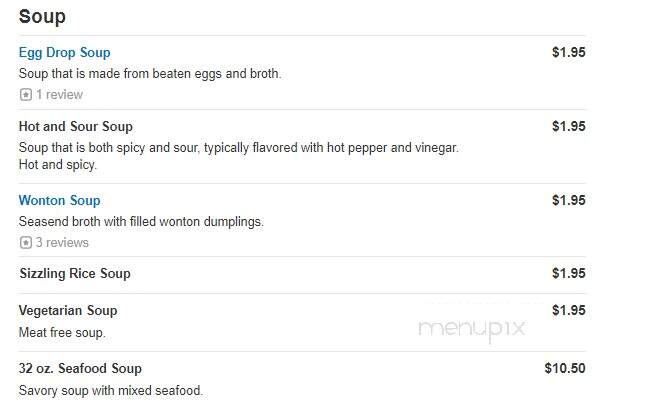Click the $10.50 Seafood Soup price
The height and width of the screenshot is (411, 651).
(x=565, y=368)
